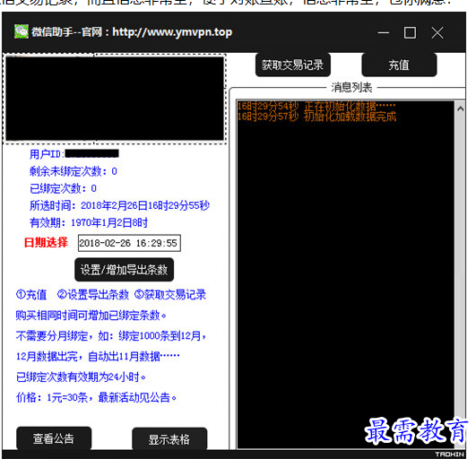Click 已绑定次数: 0 text
Viewport: 476px width, 459px height.
click(x=63, y=188)
